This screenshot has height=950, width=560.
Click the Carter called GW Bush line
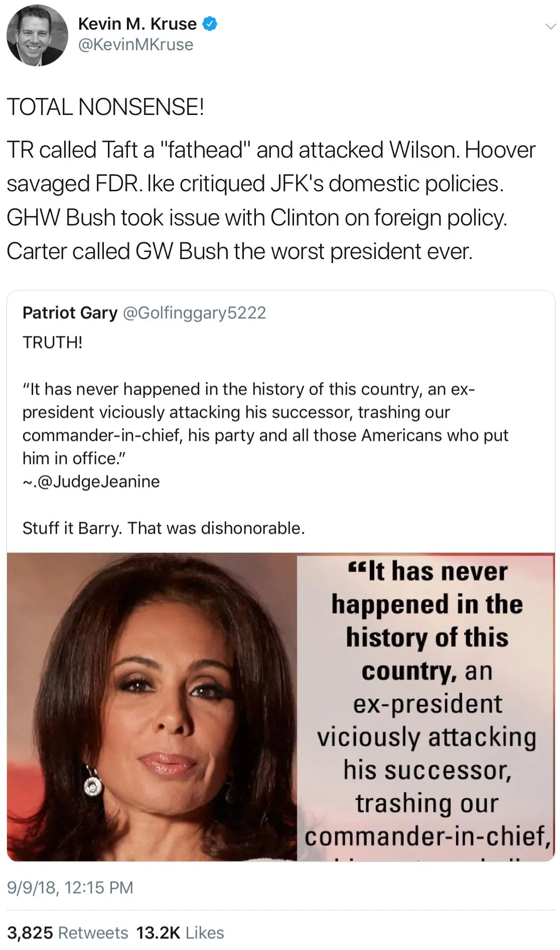point(240,251)
